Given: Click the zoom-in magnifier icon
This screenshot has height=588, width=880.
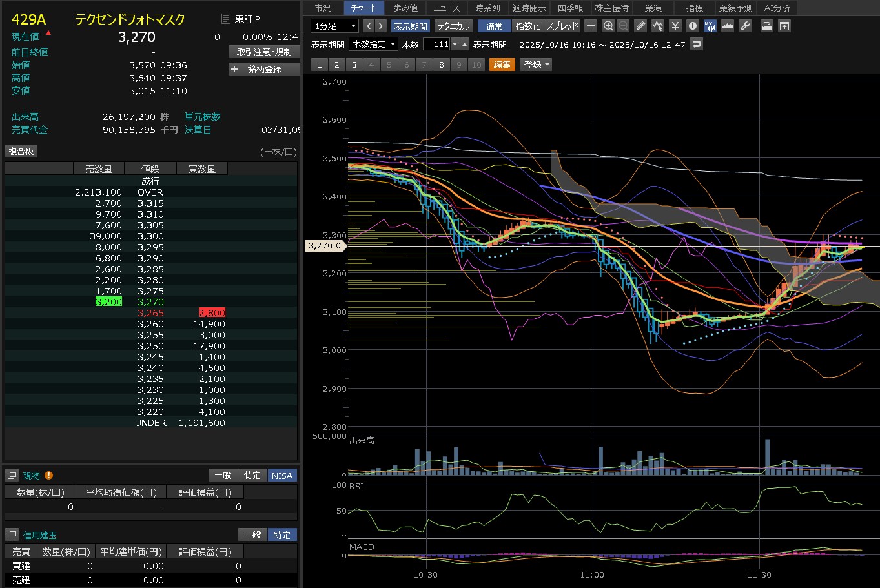Looking at the screenshot, I should pos(608,26).
